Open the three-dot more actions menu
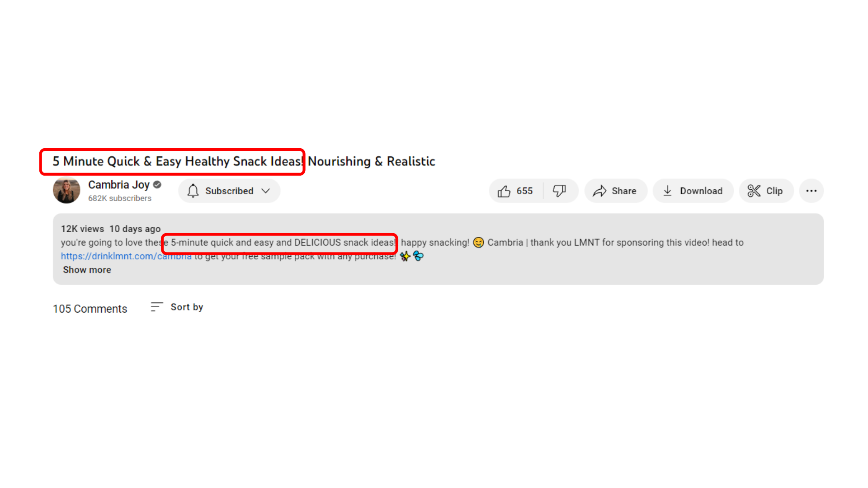Screen dimensions: 868x488 point(811,191)
